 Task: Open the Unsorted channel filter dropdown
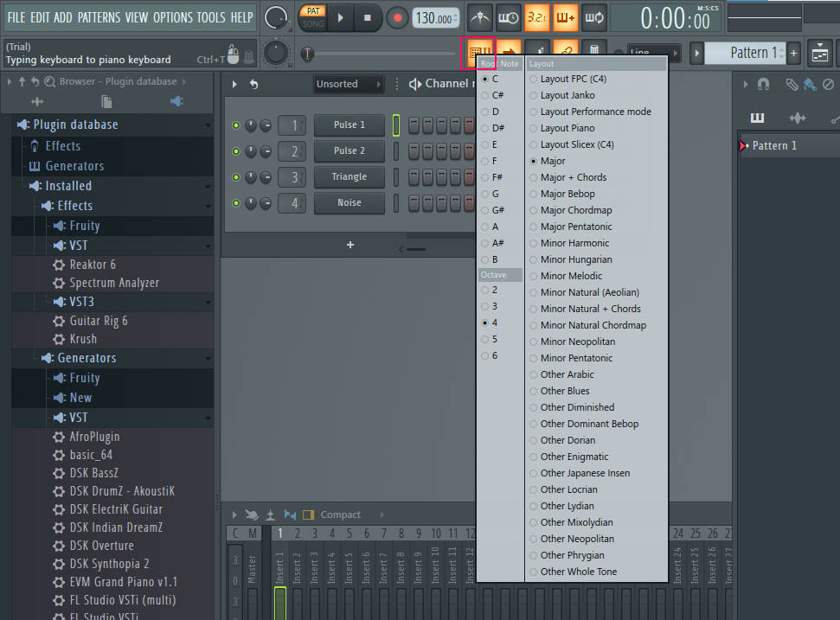coord(349,84)
